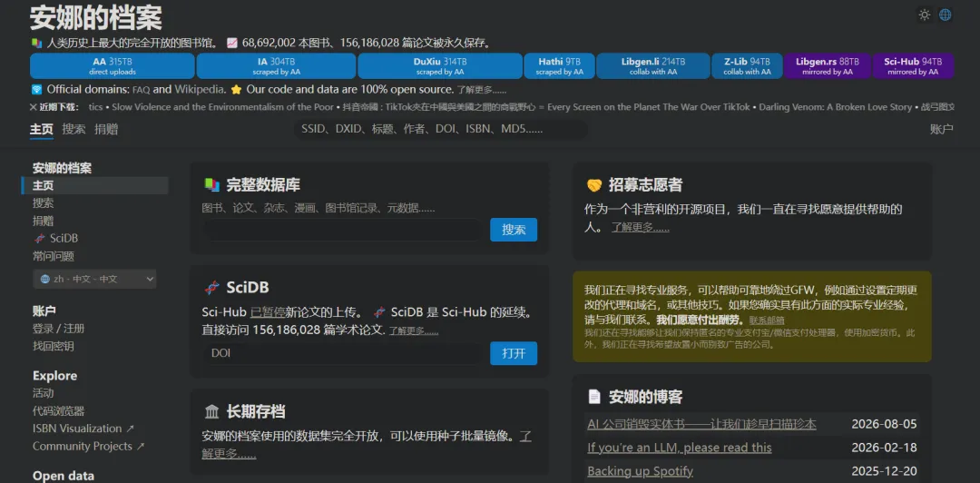Open the AA 315TB direct uploads bar
This screenshot has height=483, width=980.
pos(113,66)
